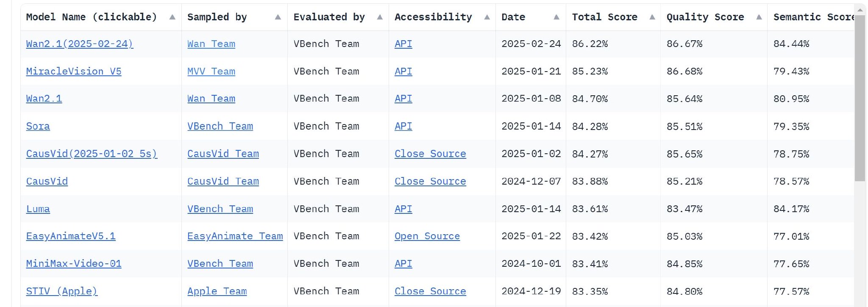This screenshot has width=868, height=307.
Task: Click Open Source accessibility link for EasyAnimateV5.1
Action: click(427, 236)
